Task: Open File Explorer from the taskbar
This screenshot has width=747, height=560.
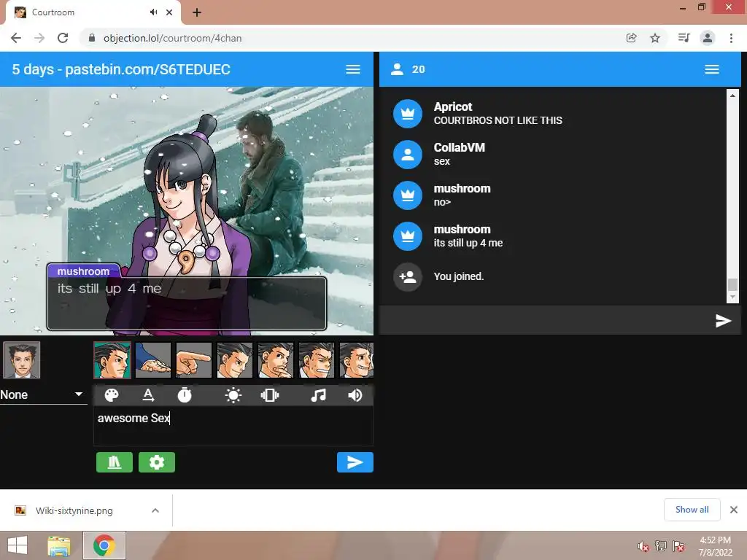Action: click(x=59, y=545)
